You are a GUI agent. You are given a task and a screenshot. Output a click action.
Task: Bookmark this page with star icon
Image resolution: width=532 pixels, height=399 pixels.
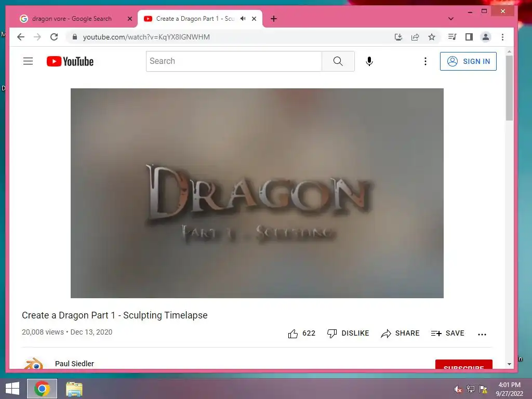click(432, 37)
